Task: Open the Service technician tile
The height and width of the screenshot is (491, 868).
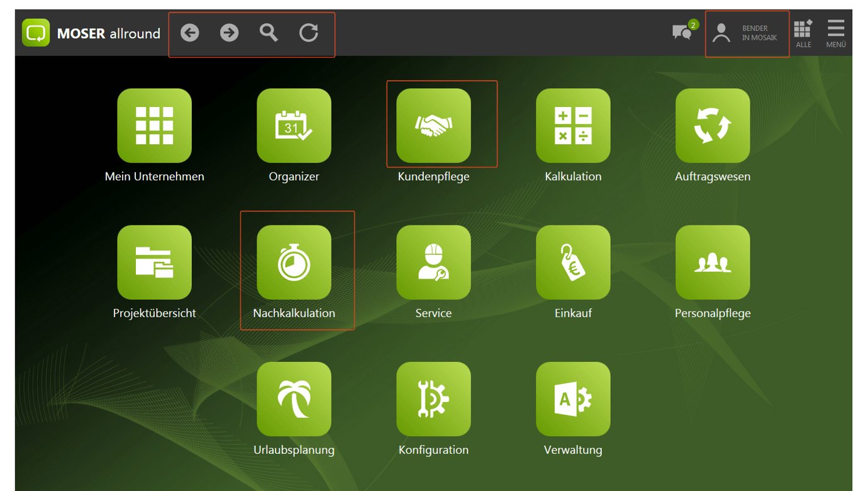Action: point(433,262)
